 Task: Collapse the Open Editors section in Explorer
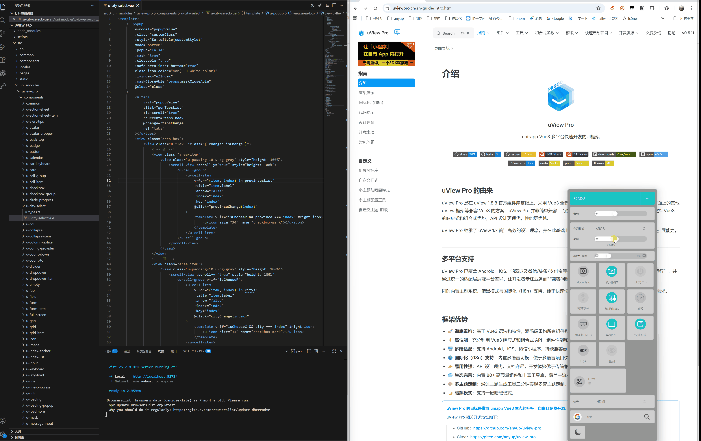(54, 13)
